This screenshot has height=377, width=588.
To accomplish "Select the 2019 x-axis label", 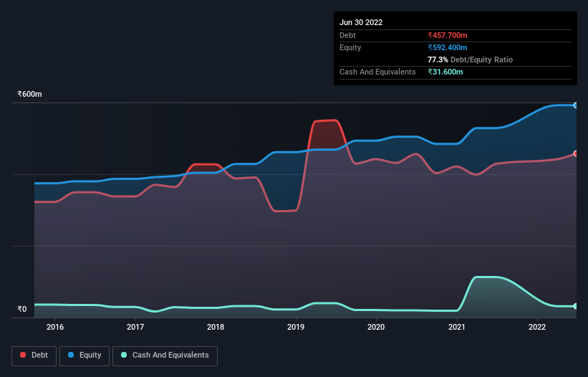I will pos(296,327).
